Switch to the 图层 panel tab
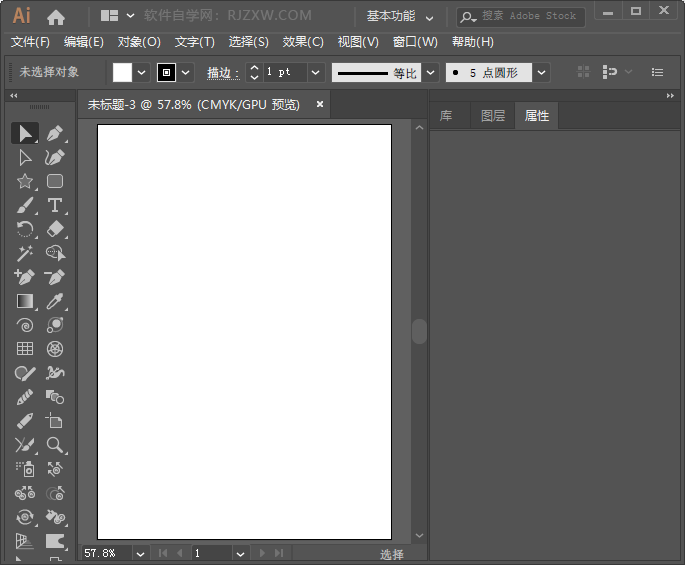The height and width of the screenshot is (565, 685). [x=493, y=116]
